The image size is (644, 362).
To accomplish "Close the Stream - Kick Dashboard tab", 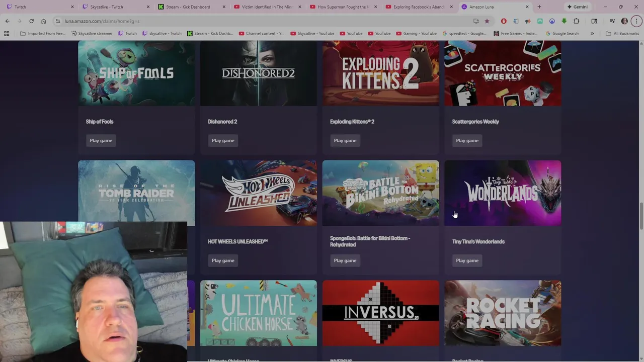I will (224, 7).
